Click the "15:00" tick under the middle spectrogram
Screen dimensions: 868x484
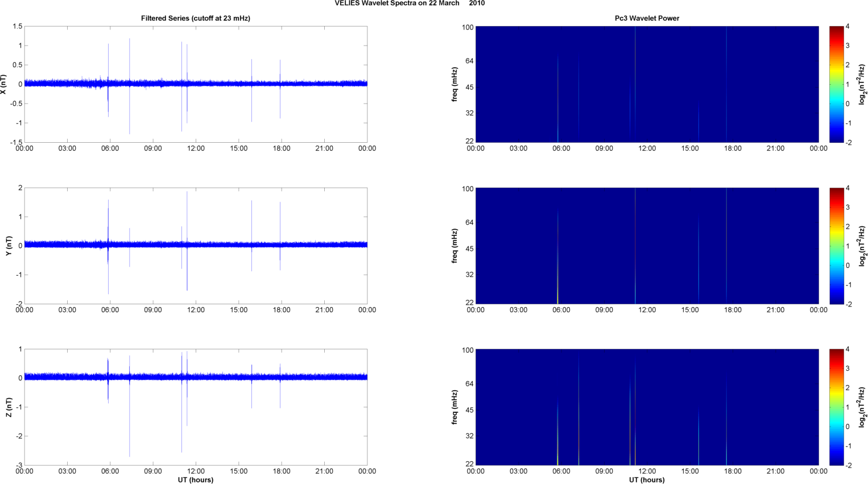click(x=690, y=310)
